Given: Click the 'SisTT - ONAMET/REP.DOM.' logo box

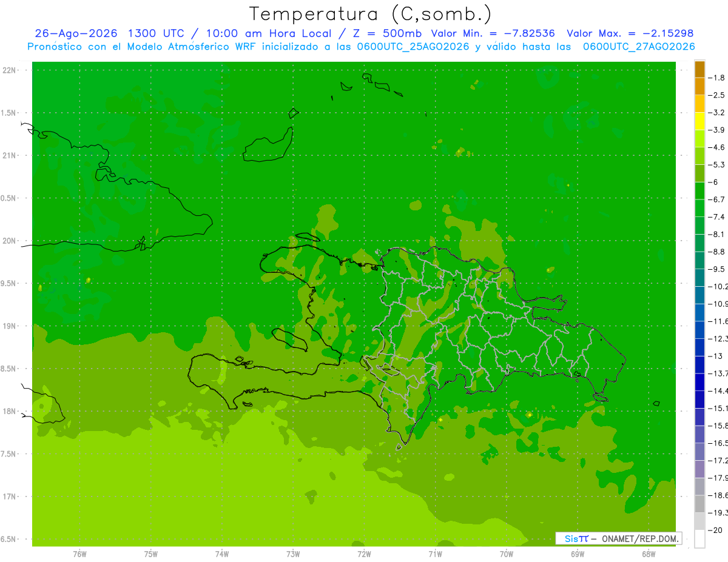Looking at the screenshot, I should pos(618,538).
